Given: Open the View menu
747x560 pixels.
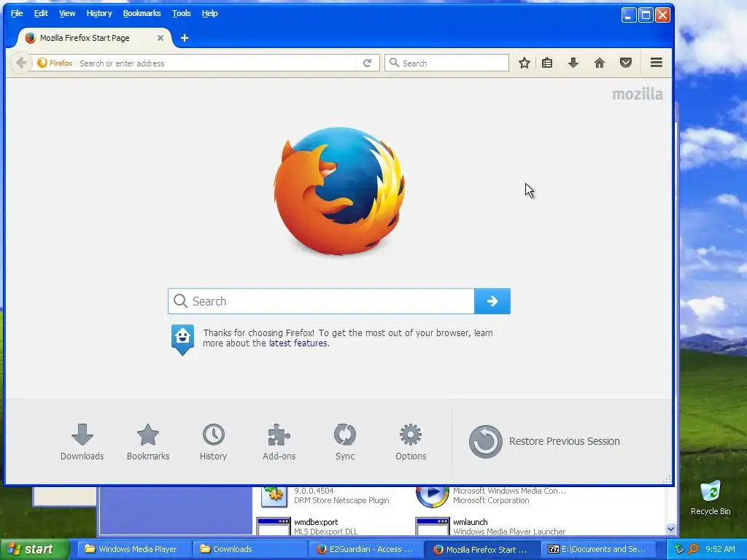Looking at the screenshot, I should [x=67, y=13].
